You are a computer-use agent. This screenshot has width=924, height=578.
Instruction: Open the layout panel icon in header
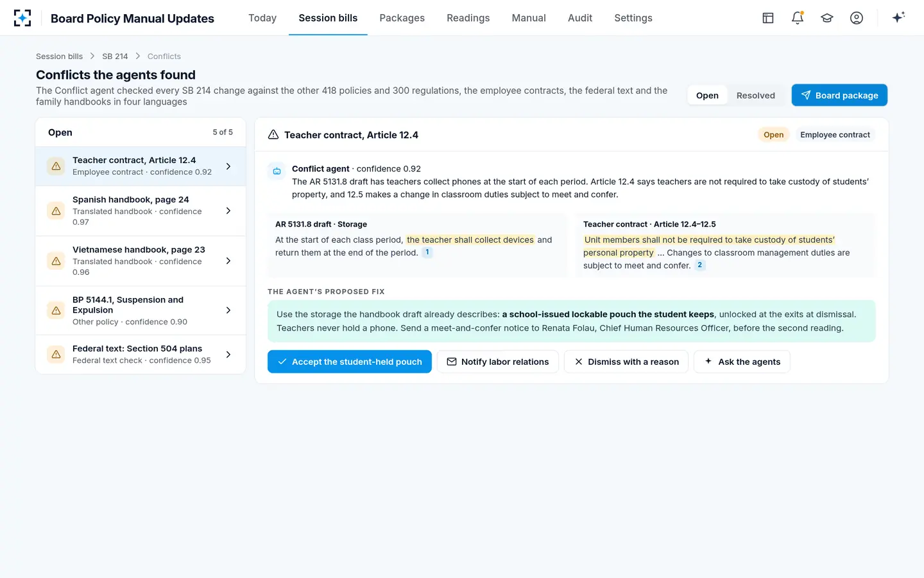coord(768,18)
